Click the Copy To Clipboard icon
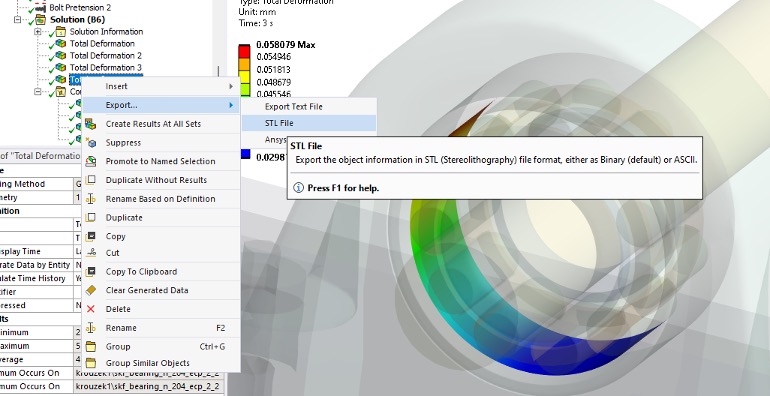The height and width of the screenshot is (396, 770). pyautogui.click(x=91, y=272)
